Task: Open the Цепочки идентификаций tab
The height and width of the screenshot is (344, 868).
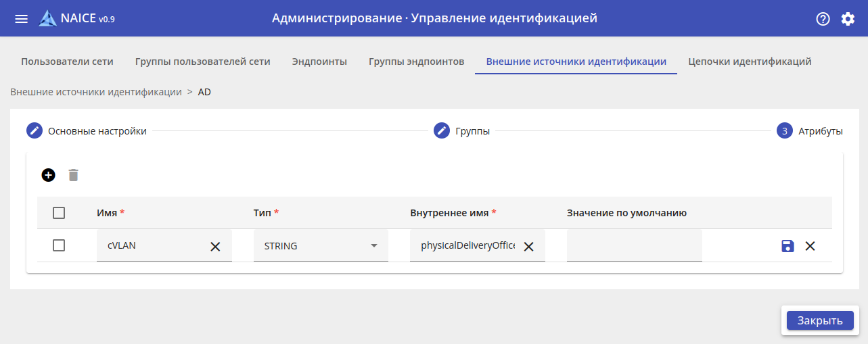Action: tap(750, 62)
